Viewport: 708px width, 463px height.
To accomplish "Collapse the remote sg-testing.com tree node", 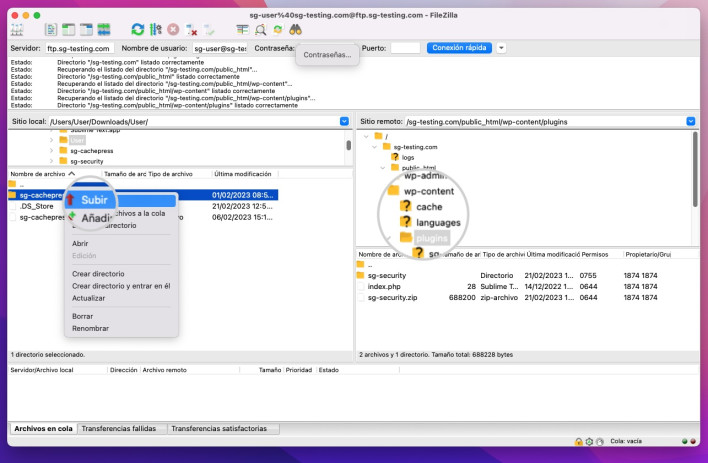I will 374,147.
